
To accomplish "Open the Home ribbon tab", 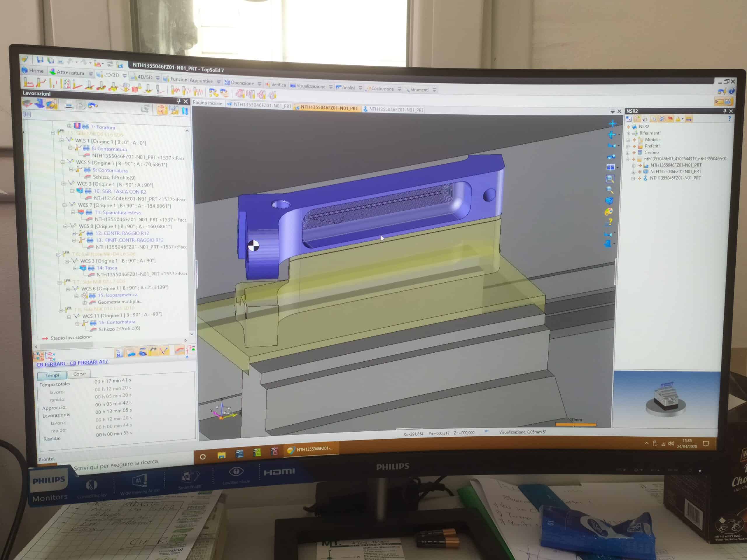I will click(x=33, y=71).
